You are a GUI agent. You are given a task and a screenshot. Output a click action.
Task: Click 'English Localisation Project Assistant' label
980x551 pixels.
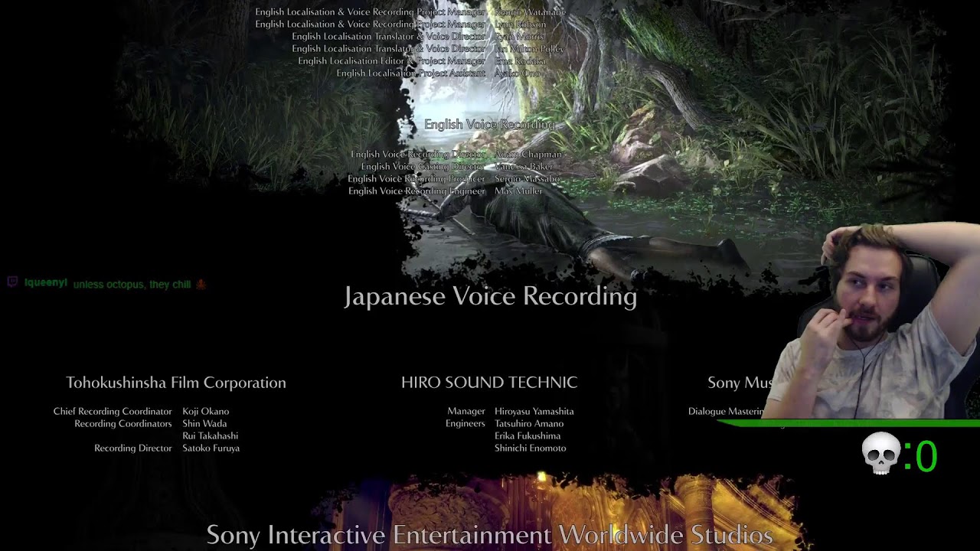411,73
